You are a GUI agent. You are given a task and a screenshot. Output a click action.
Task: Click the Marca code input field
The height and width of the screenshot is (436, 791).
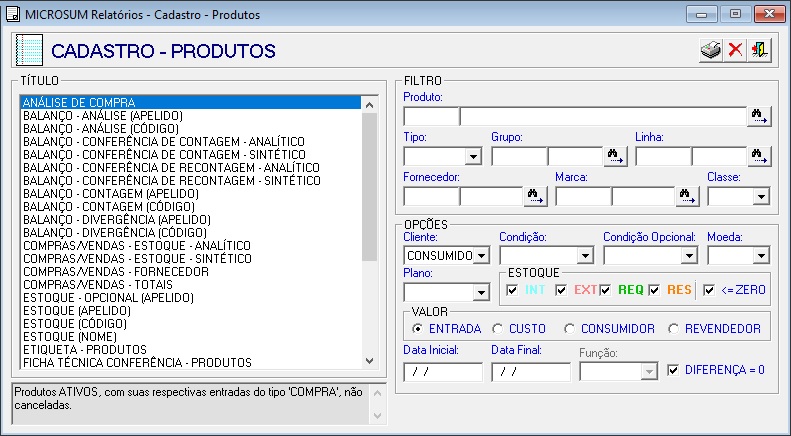point(583,196)
